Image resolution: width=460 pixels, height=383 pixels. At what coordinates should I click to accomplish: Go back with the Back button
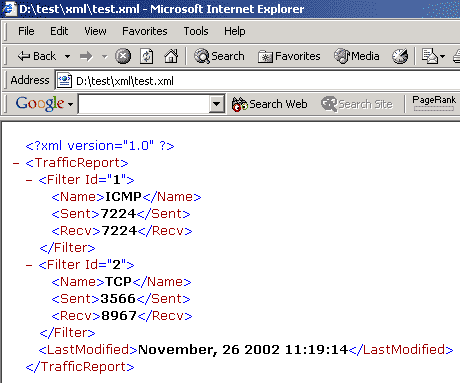37,56
